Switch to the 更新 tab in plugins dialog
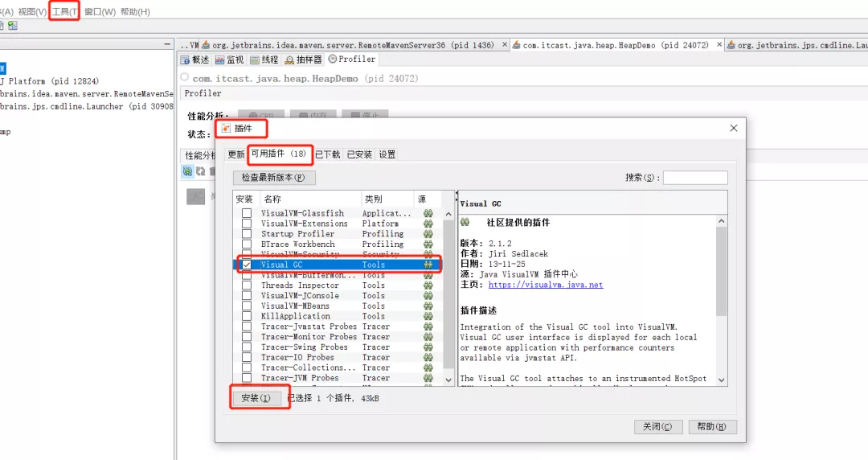Image resolution: width=868 pixels, height=460 pixels. point(235,154)
